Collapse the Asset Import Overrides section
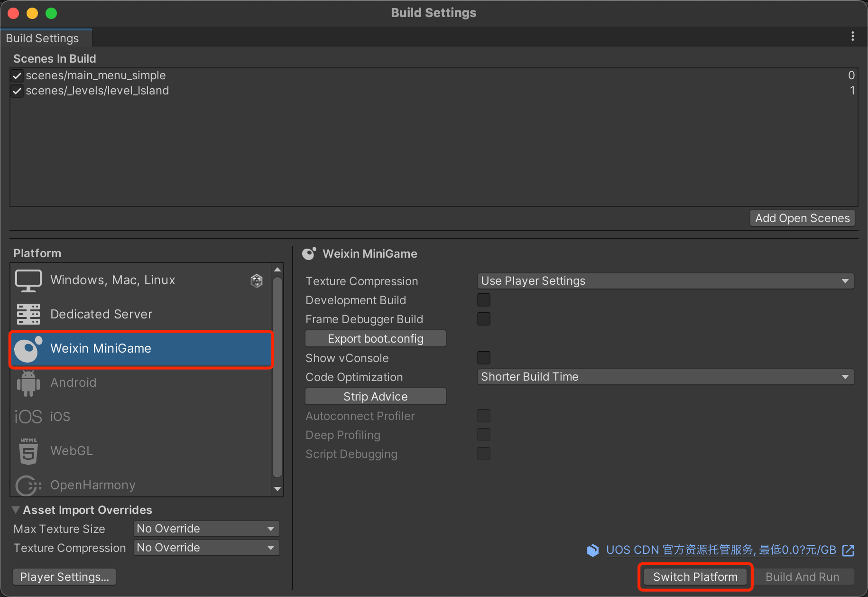The height and width of the screenshot is (597, 868). point(16,510)
